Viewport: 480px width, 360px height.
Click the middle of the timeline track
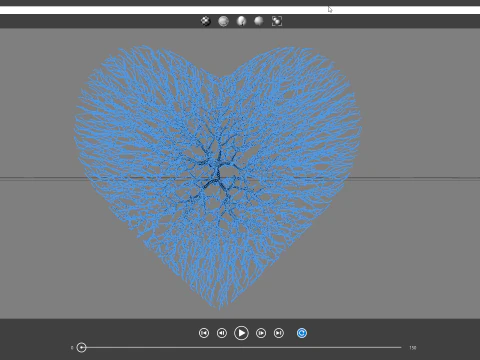click(241, 348)
